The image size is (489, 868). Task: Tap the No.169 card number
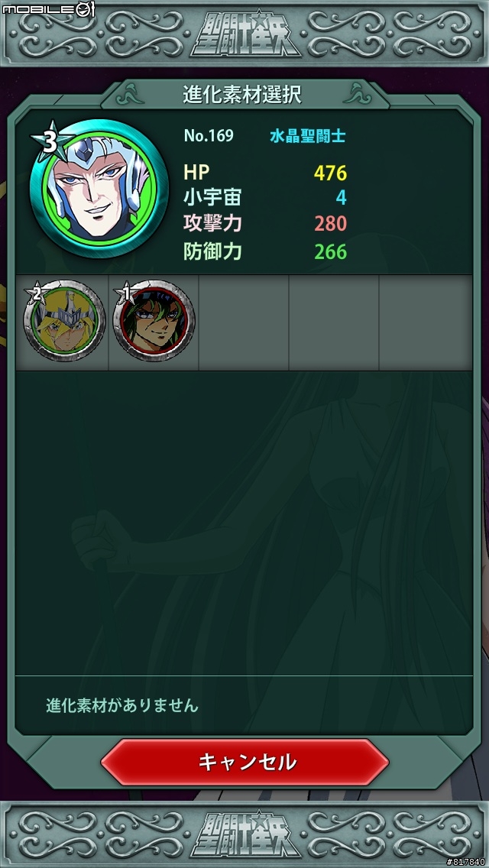pos(209,136)
